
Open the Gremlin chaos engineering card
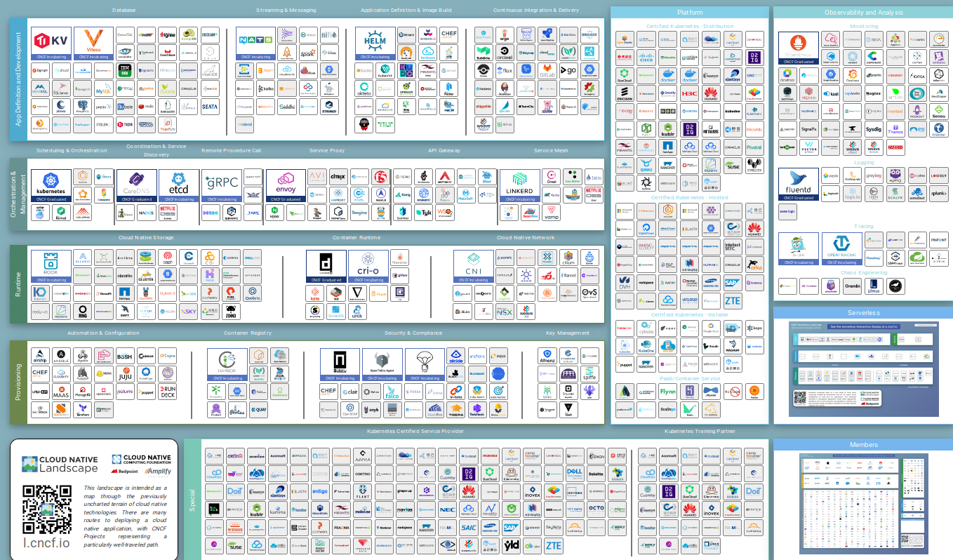(852, 286)
